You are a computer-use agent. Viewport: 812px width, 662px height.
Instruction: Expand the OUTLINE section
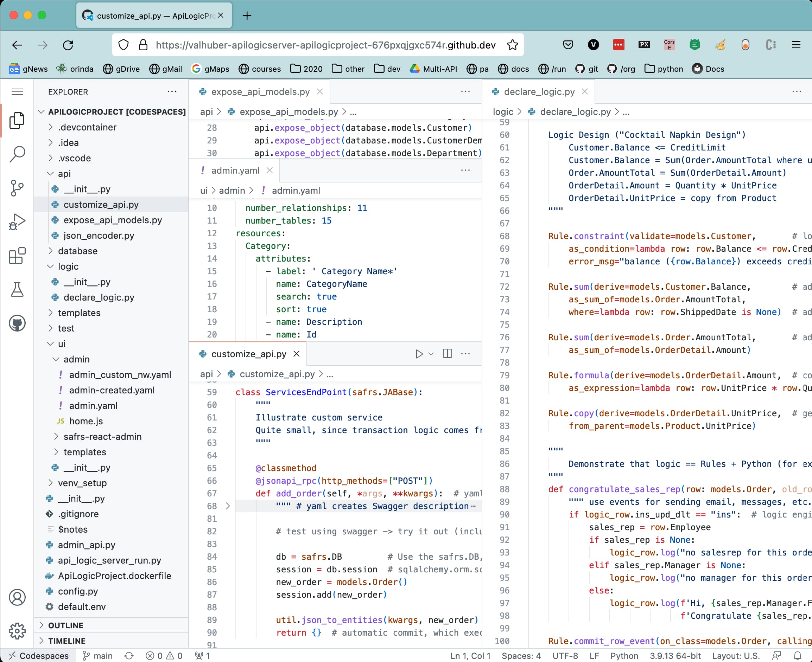pos(65,625)
